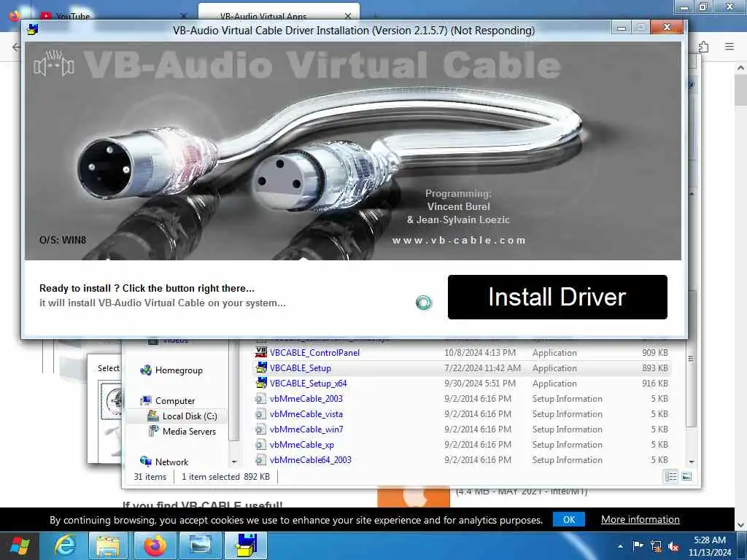Click the Media Servers icon

coord(153,431)
